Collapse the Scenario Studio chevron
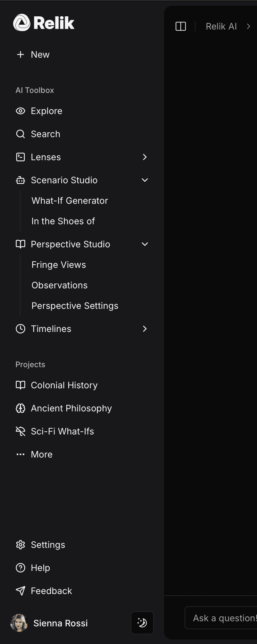This screenshot has width=257, height=644. coord(145,180)
